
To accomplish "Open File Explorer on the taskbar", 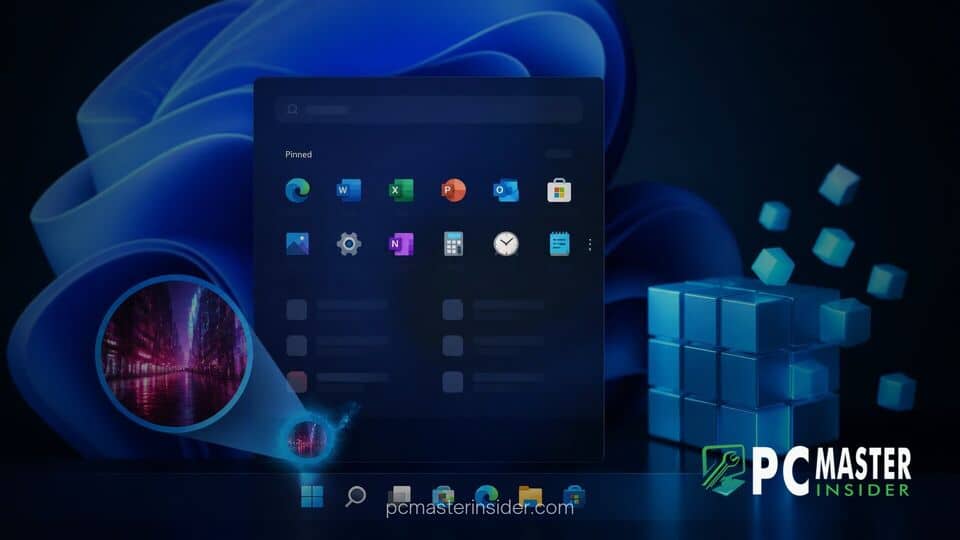I will [530, 495].
